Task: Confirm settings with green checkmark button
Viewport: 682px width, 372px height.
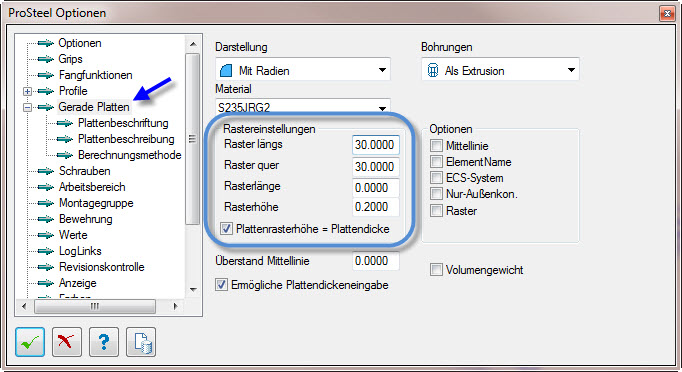Action: pyautogui.click(x=30, y=342)
